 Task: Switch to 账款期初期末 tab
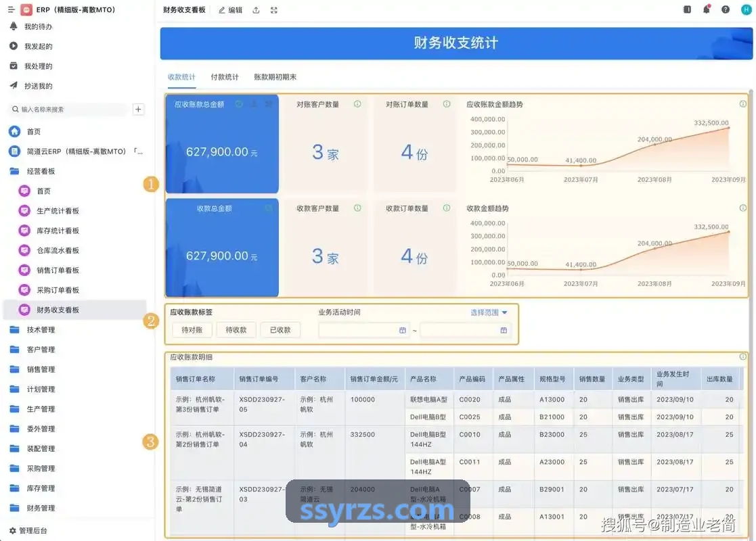click(x=275, y=77)
